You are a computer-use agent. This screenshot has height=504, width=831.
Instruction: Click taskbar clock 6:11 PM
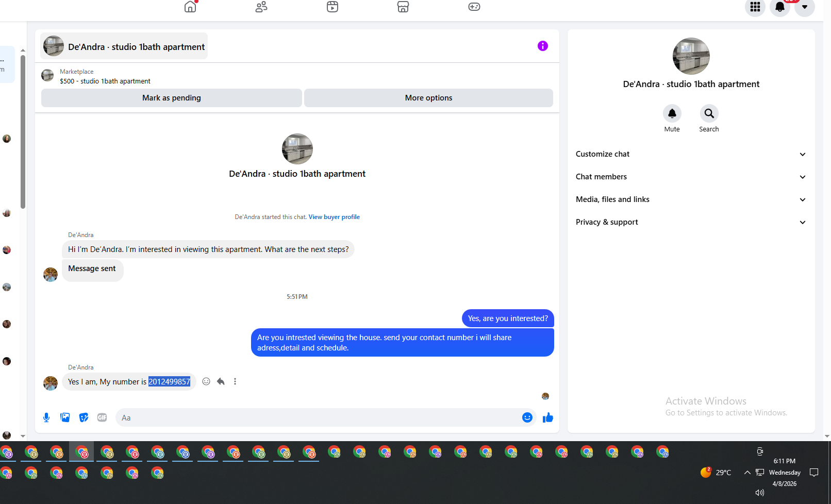785,461
